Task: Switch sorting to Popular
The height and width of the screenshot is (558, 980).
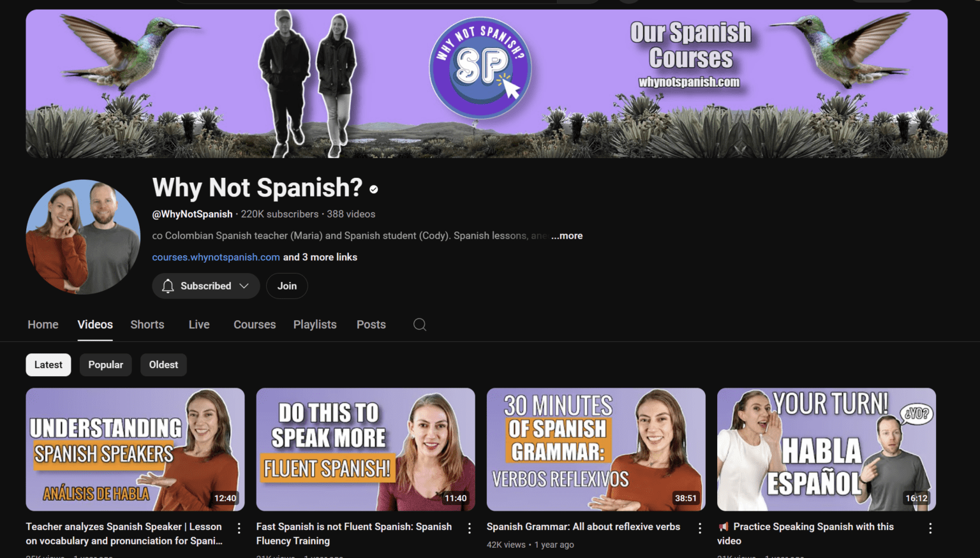Action: (x=105, y=364)
